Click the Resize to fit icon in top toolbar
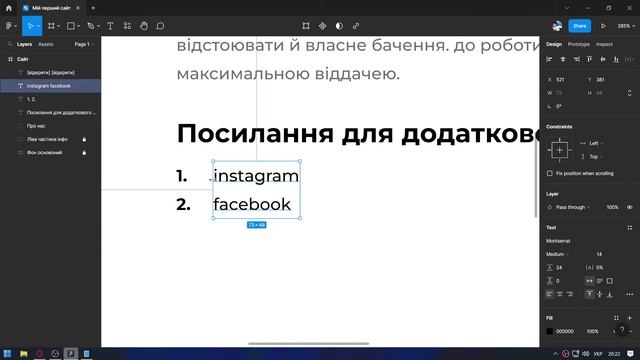The image size is (640, 360). click(x=306, y=26)
